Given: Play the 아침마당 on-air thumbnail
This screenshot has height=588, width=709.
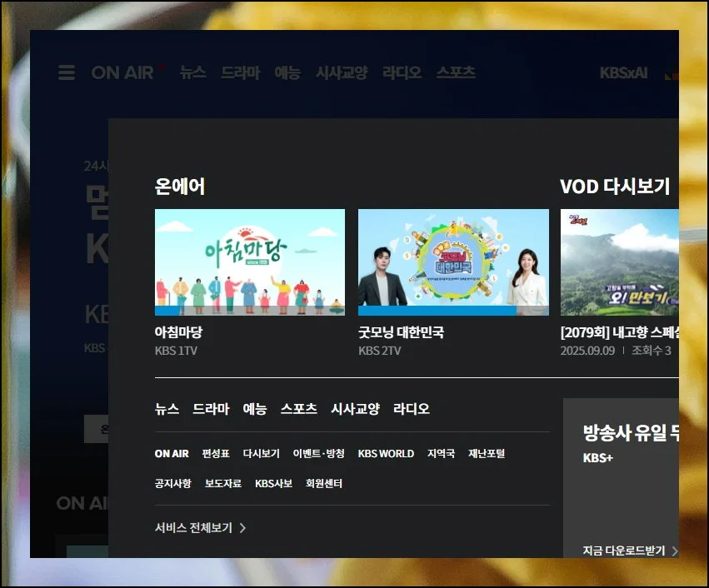Looking at the screenshot, I should 250,262.
